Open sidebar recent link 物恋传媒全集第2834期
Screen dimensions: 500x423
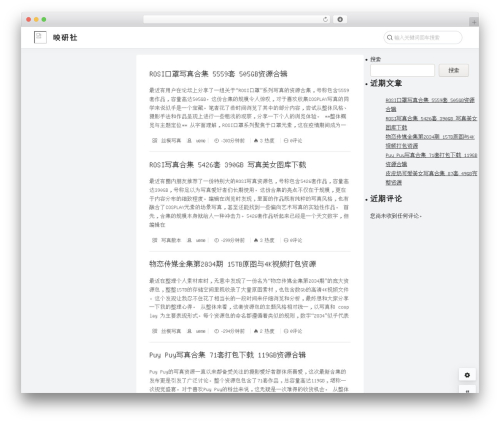(430, 141)
